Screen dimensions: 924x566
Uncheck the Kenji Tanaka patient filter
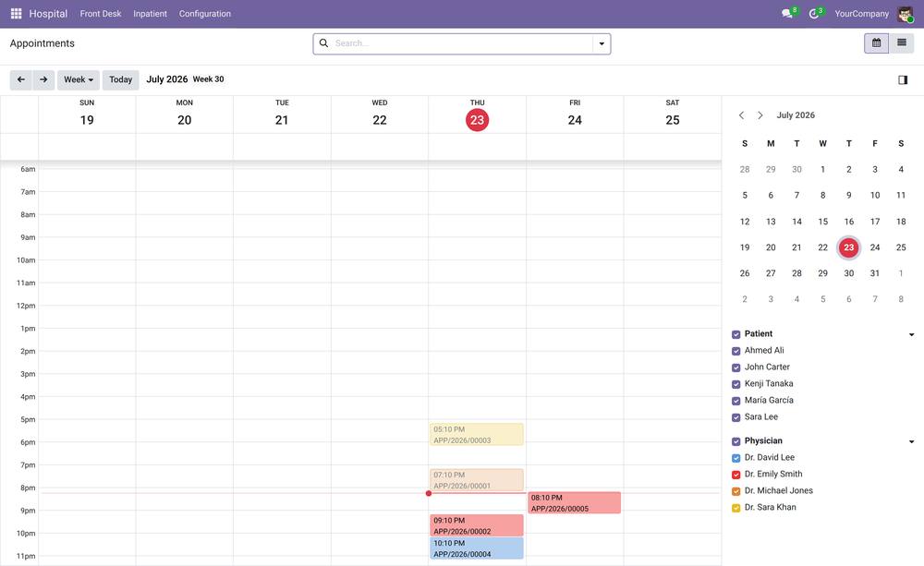tap(736, 384)
